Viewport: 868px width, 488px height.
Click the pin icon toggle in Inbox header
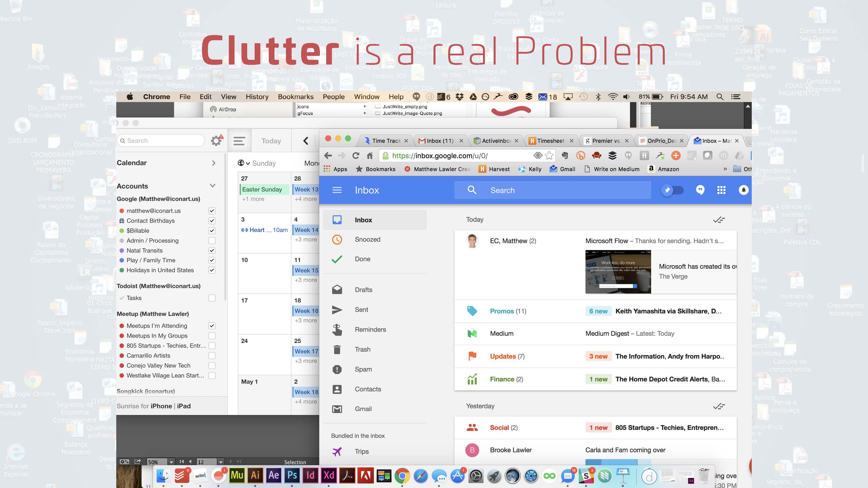[x=672, y=190]
